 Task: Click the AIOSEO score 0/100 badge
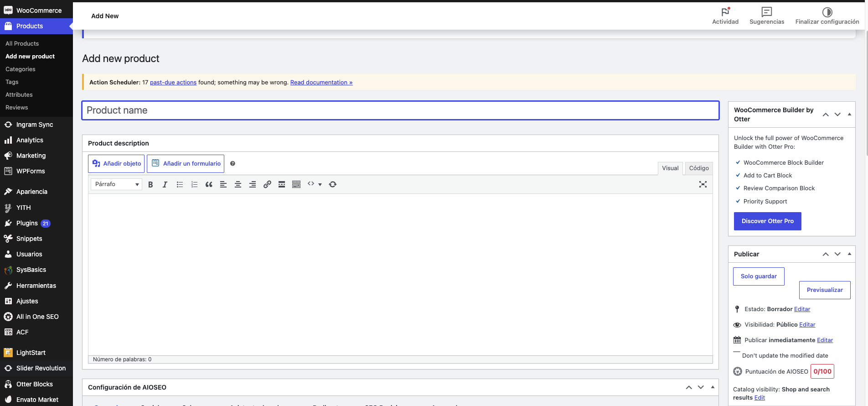tap(822, 371)
